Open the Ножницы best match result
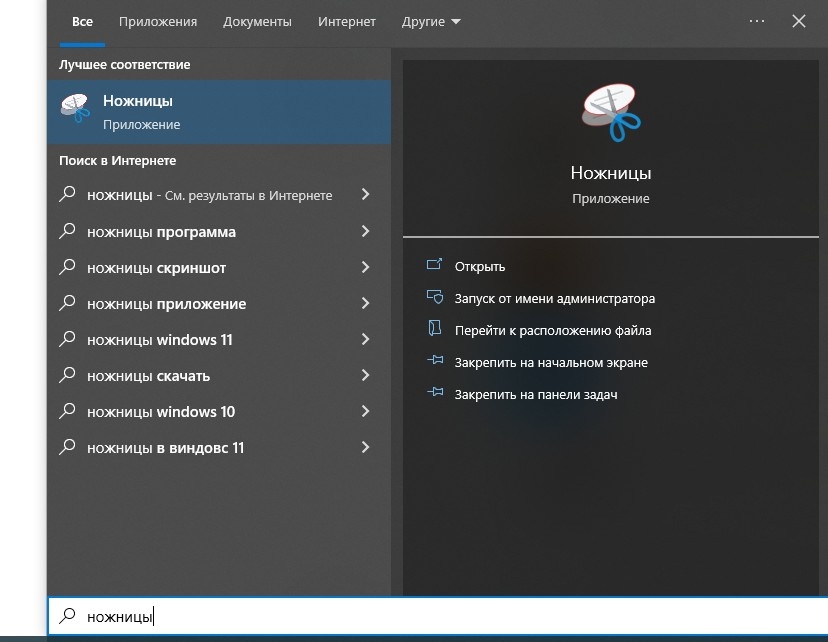This screenshot has width=828, height=642. tap(219, 112)
